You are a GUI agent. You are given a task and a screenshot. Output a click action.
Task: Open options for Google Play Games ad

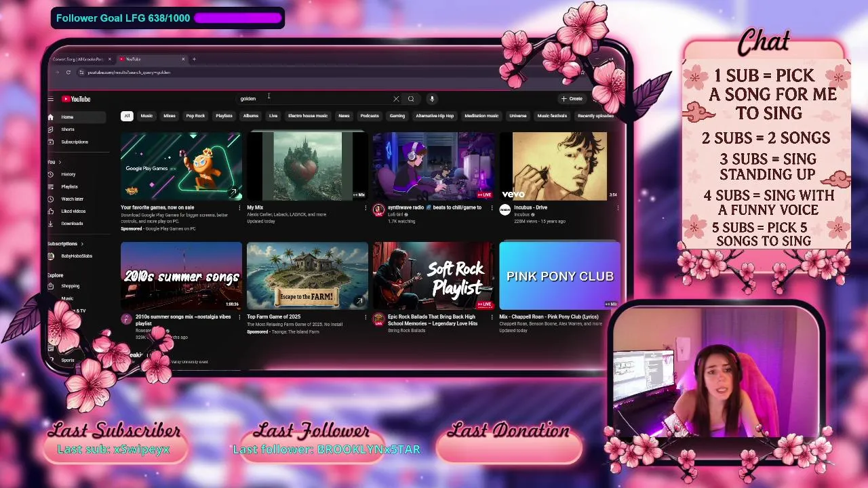point(239,208)
